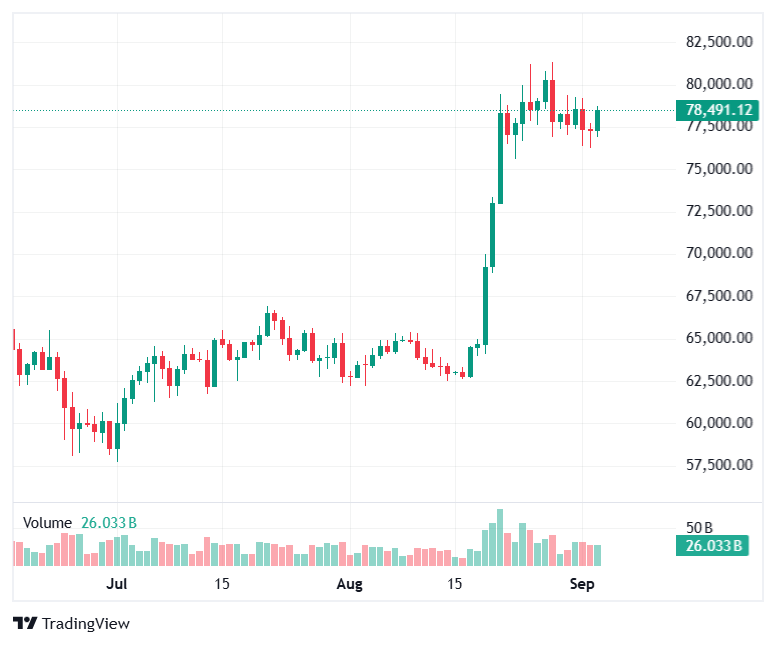Viewport: 776px width, 645px height.
Task: Click the 80,000.00 price axis label
Action: point(719,84)
